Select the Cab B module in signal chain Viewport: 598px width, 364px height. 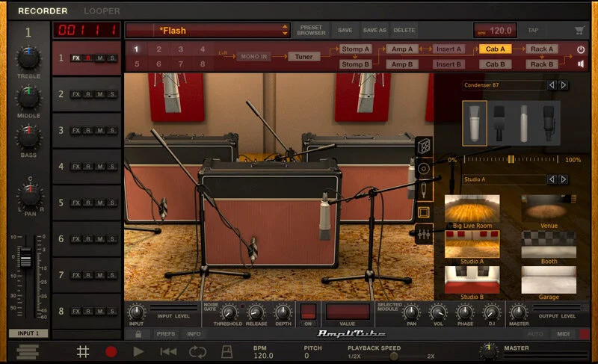tap(495, 64)
